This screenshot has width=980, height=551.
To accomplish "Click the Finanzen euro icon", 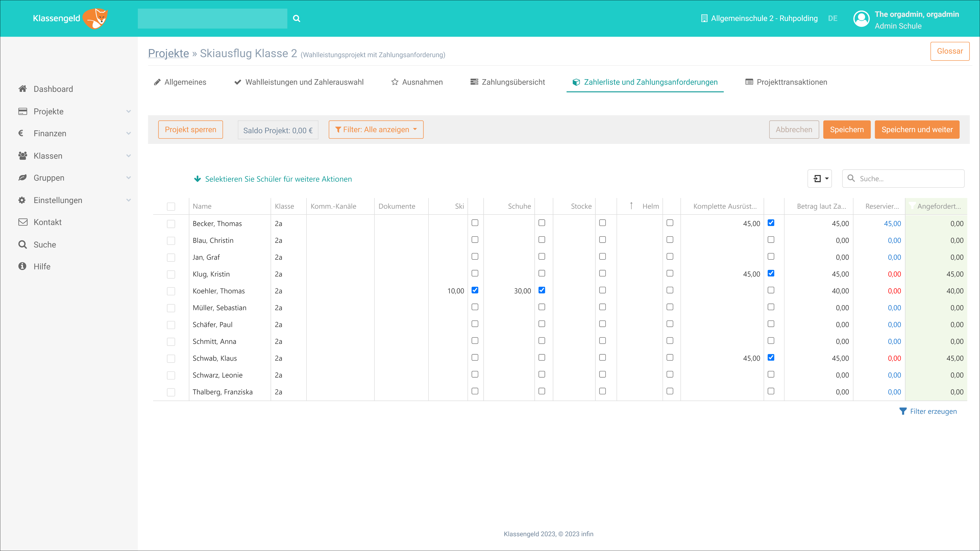I will pos(21,133).
